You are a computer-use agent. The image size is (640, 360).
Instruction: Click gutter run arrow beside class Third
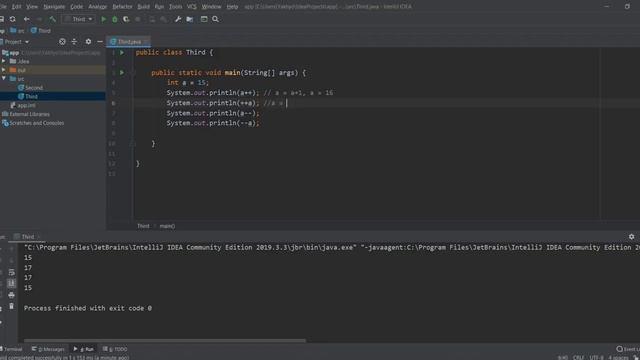click(x=122, y=53)
